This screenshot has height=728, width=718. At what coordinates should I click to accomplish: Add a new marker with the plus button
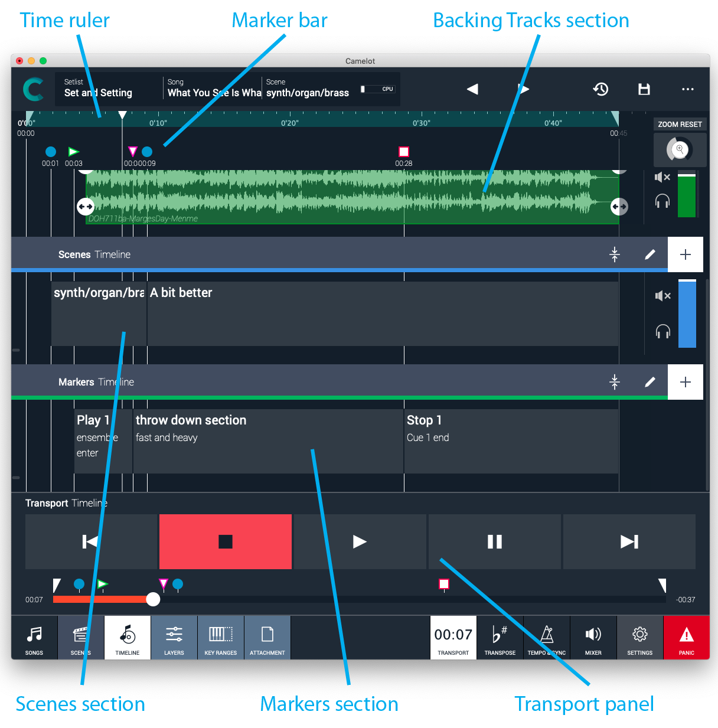[x=685, y=382]
